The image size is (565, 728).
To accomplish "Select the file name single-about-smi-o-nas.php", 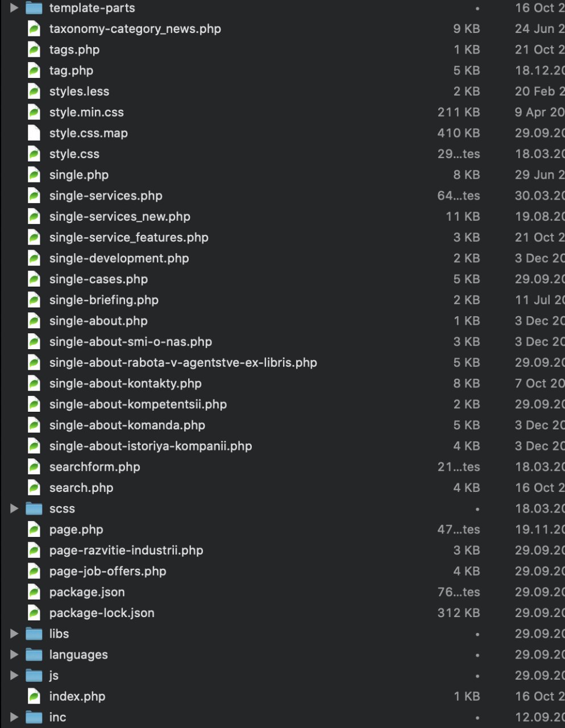I will click(x=130, y=342).
